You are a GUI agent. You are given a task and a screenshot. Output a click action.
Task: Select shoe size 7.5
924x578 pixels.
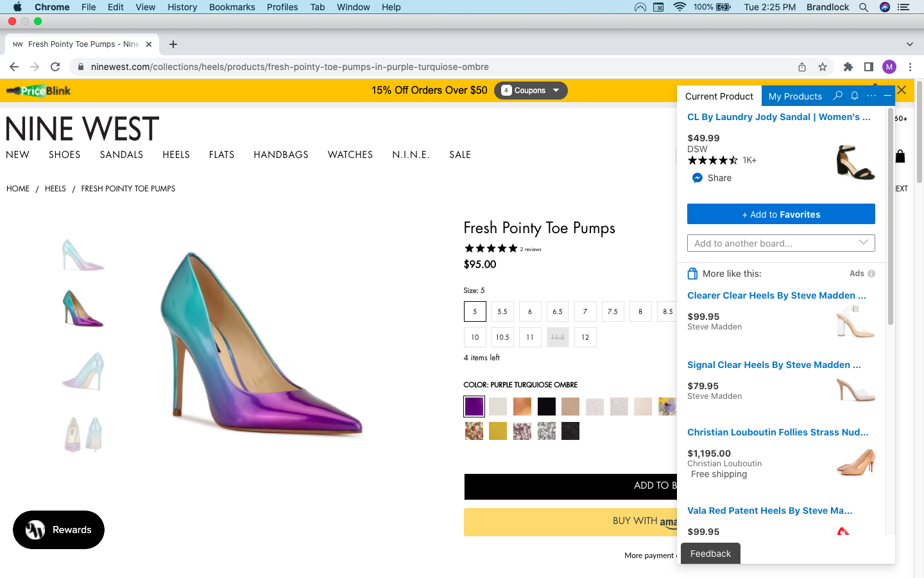(613, 311)
